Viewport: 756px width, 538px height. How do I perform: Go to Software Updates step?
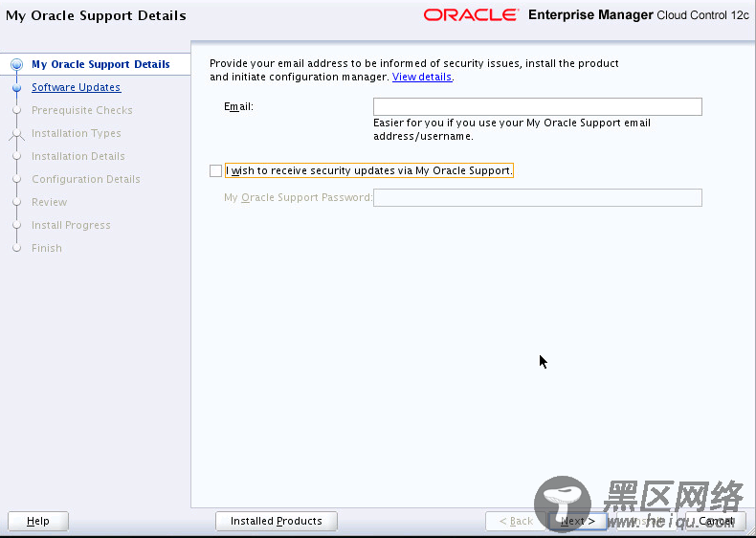[x=77, y=87]
